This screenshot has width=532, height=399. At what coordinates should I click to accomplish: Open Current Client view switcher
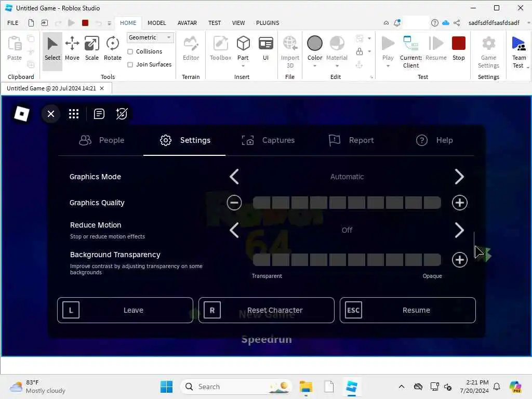point(410,52)
